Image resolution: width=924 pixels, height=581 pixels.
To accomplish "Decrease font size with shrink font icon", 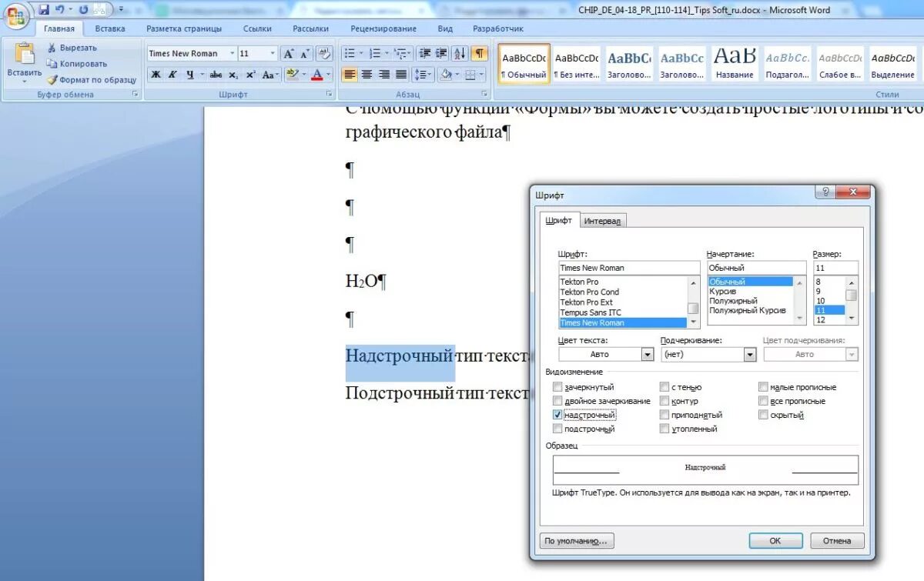I will [x=305, y=54].
